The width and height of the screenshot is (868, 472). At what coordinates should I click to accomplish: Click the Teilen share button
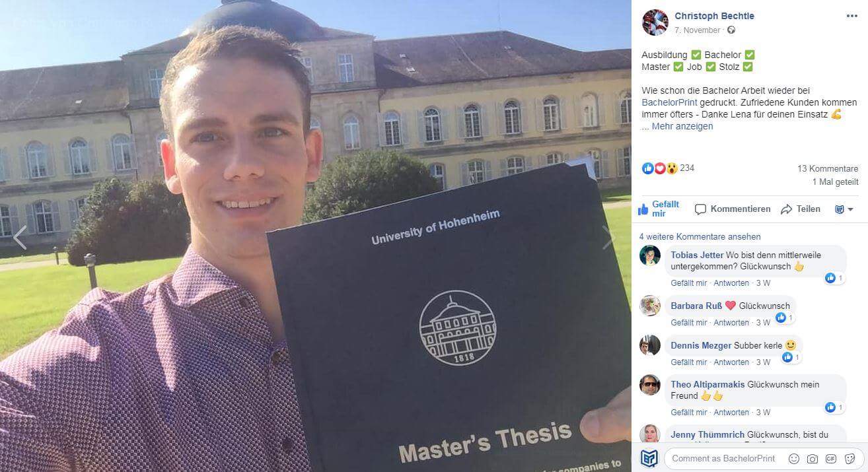coord(801,209)
